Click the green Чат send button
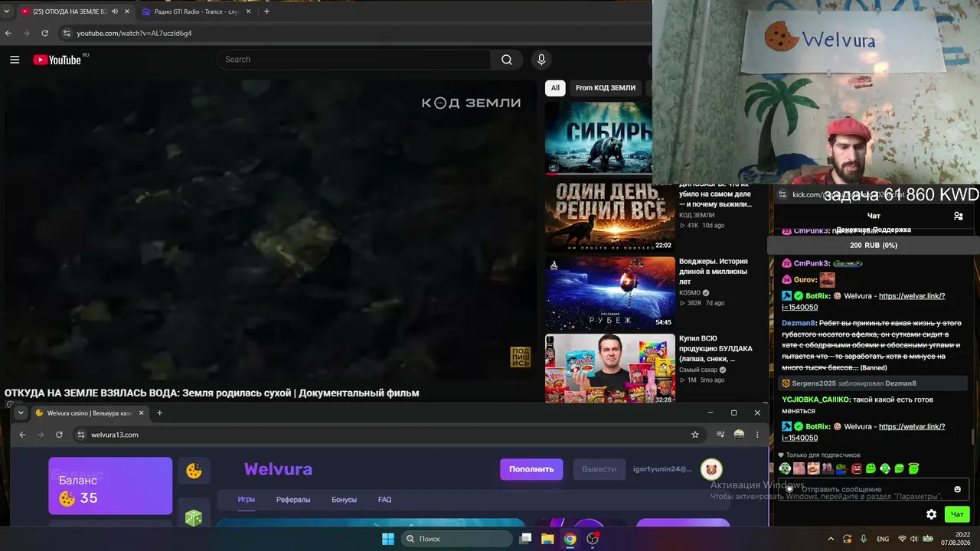Viewport: 980px width, 551px height. pos(957,514)
